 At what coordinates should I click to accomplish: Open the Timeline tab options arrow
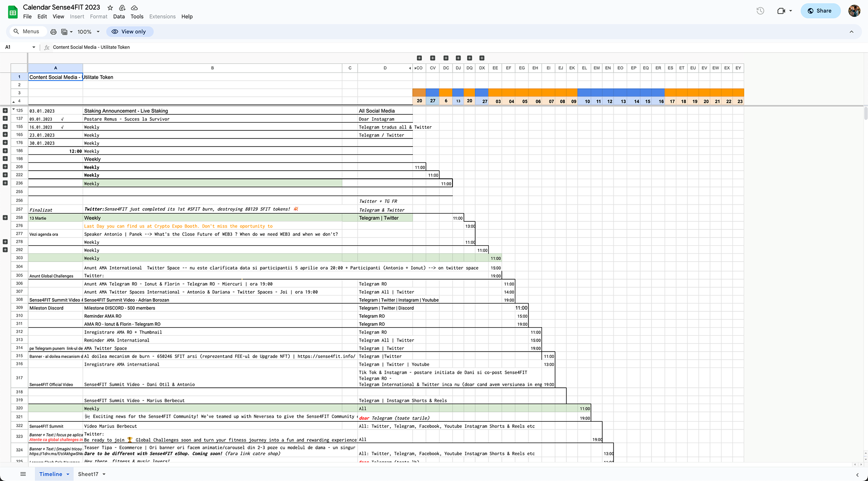coord(68,474)
